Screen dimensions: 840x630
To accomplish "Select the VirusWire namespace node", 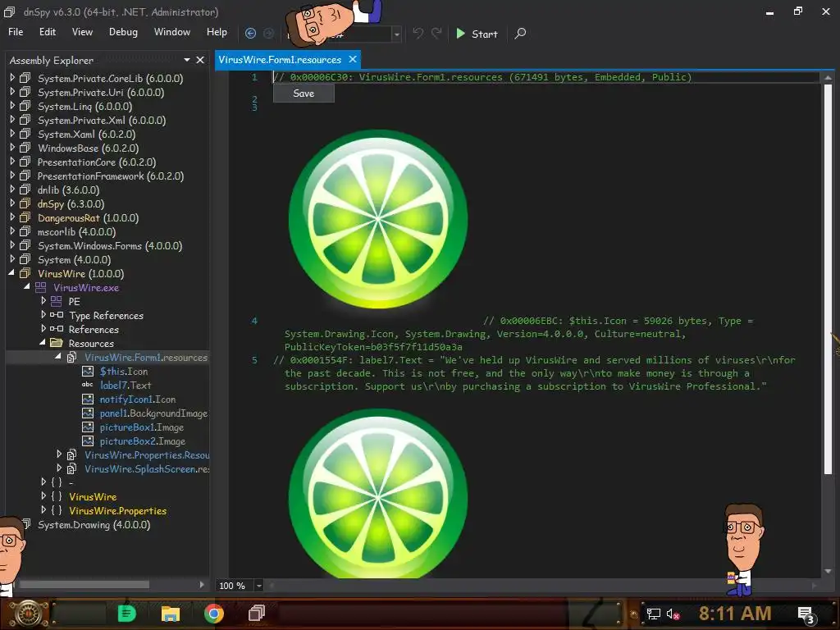I will point(93,496).
